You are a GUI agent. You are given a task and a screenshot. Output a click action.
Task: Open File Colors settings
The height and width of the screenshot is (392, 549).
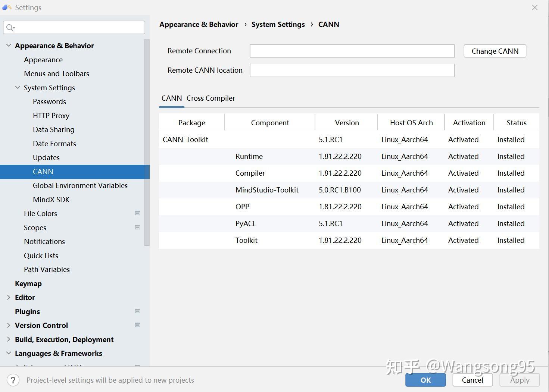click(x=40, y=213)
